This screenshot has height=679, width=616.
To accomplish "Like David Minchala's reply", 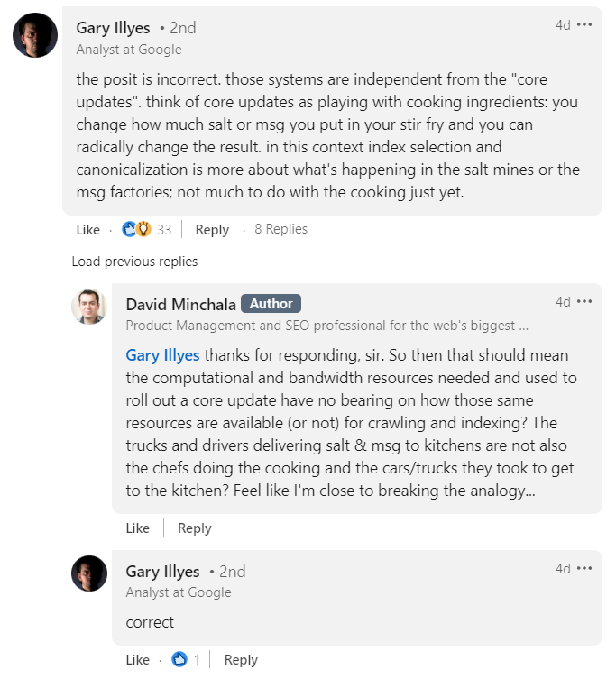I will point(138,528).
